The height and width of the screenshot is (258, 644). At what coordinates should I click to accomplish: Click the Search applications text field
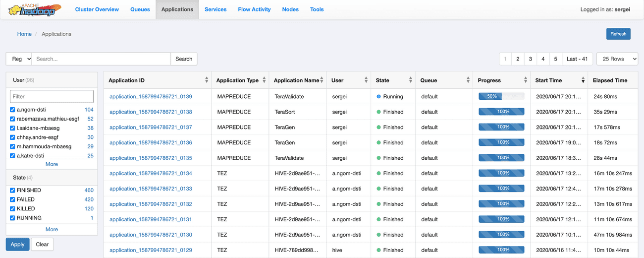[x=101, y=59]
